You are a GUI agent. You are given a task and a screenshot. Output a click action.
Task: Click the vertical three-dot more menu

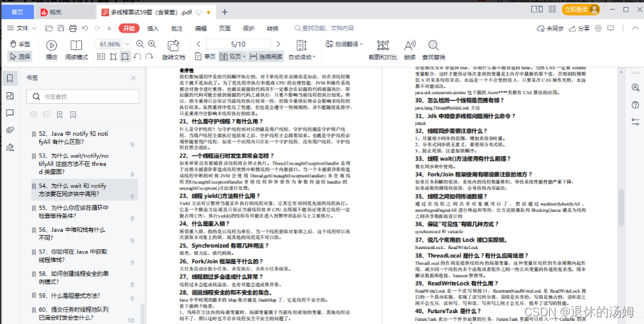tap(623, 28)
